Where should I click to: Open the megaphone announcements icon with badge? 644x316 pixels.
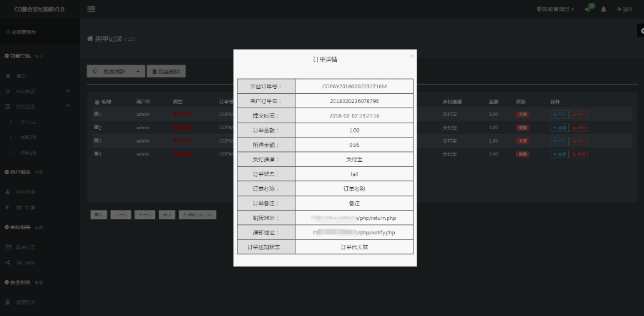point(587,9)
